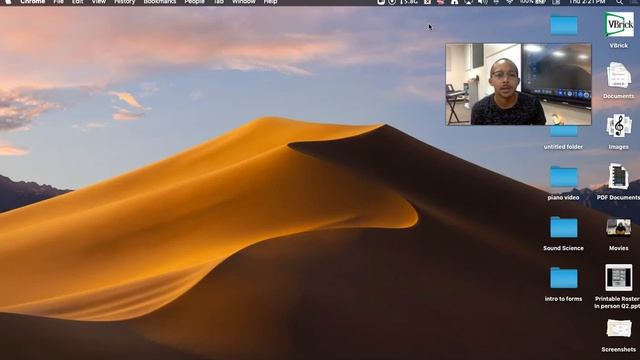The width and height of the screenshot is (640, 360).
Task: Open the Bookmarks menu
Action: 160,2
